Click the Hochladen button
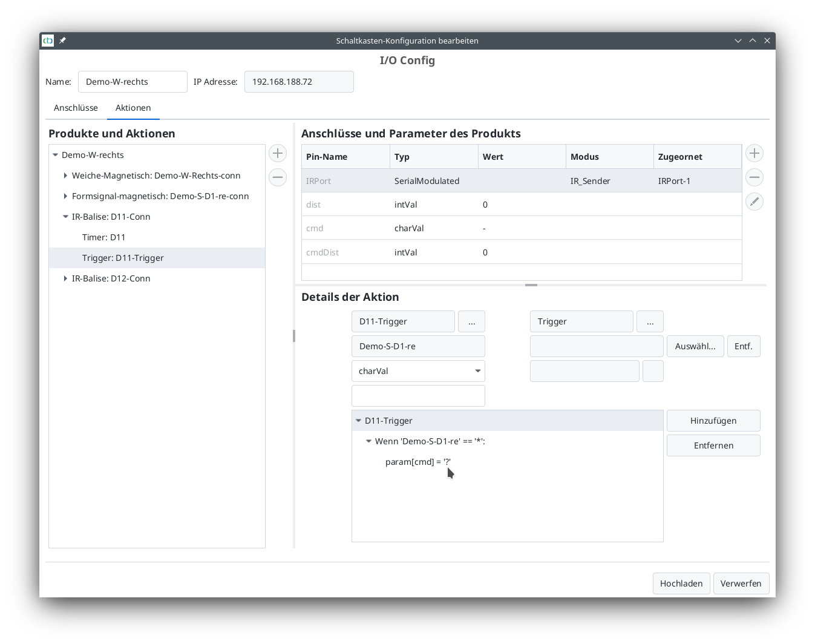The height and width of the screenshot is (644, 815). [681, 583]
